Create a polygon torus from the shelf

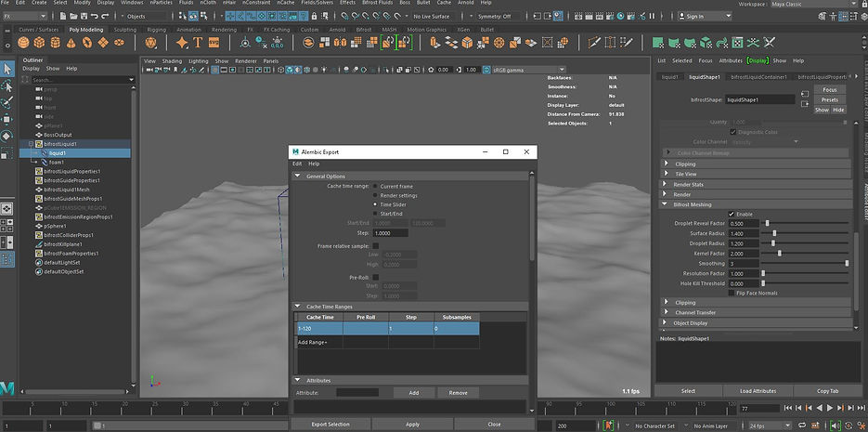click(x=87, y=43)
